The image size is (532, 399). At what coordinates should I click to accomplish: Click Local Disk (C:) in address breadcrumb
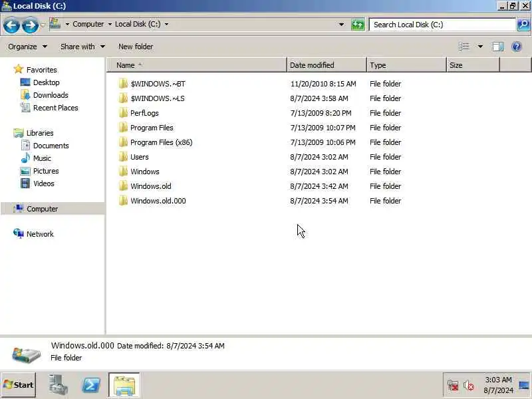(x=138, y=24)
